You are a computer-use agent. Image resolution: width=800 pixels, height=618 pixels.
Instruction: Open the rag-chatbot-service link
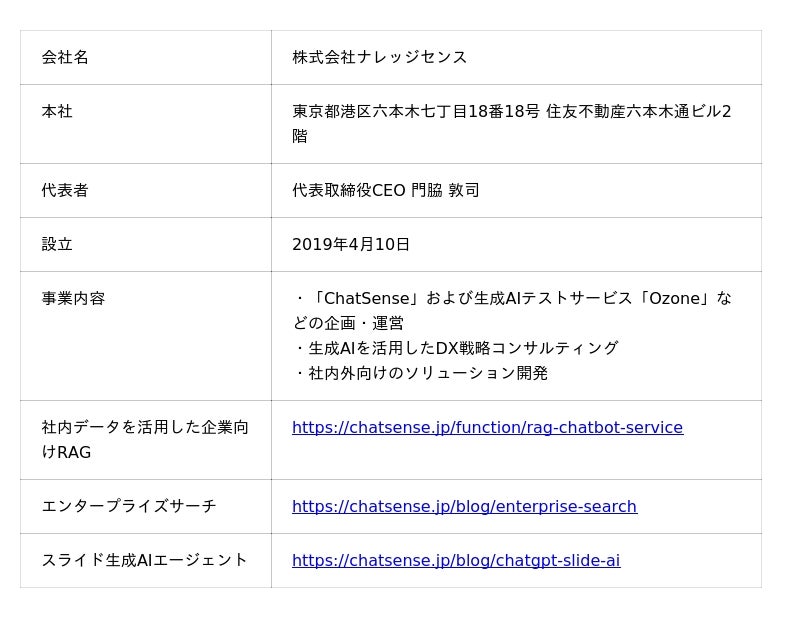(x=487, y=428)
